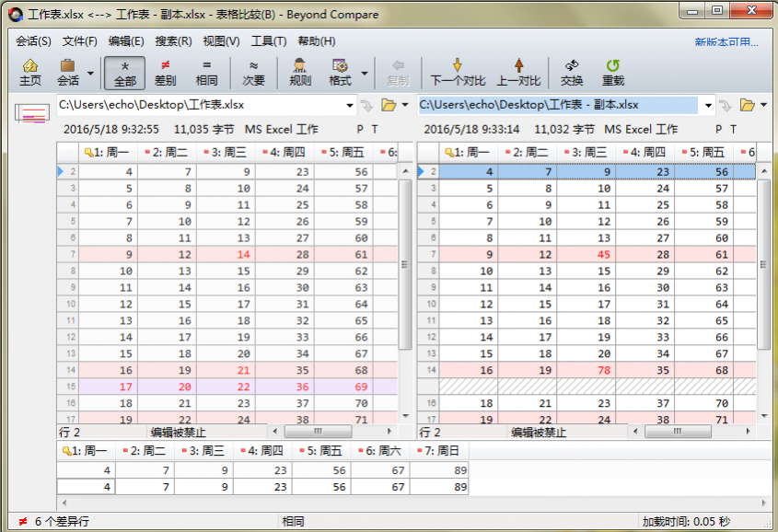Click the 新版本可用... link
The image size is (778, 532).
(x=726, y=42)
